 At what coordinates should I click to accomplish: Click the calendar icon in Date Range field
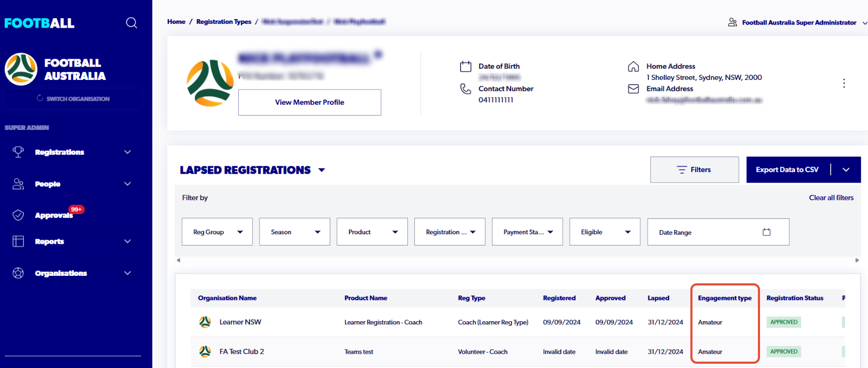[766, 232]
